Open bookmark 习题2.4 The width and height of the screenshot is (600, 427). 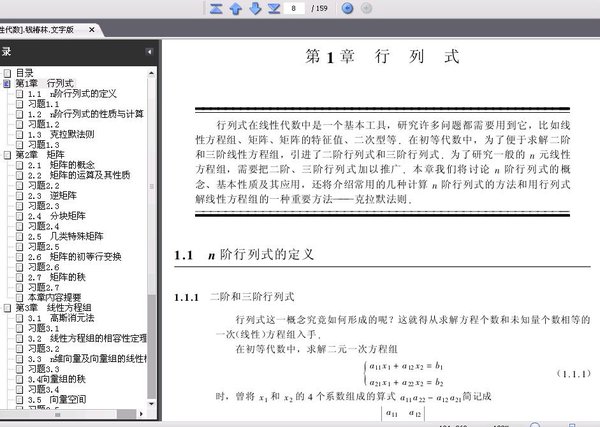(x=43, y=226)
